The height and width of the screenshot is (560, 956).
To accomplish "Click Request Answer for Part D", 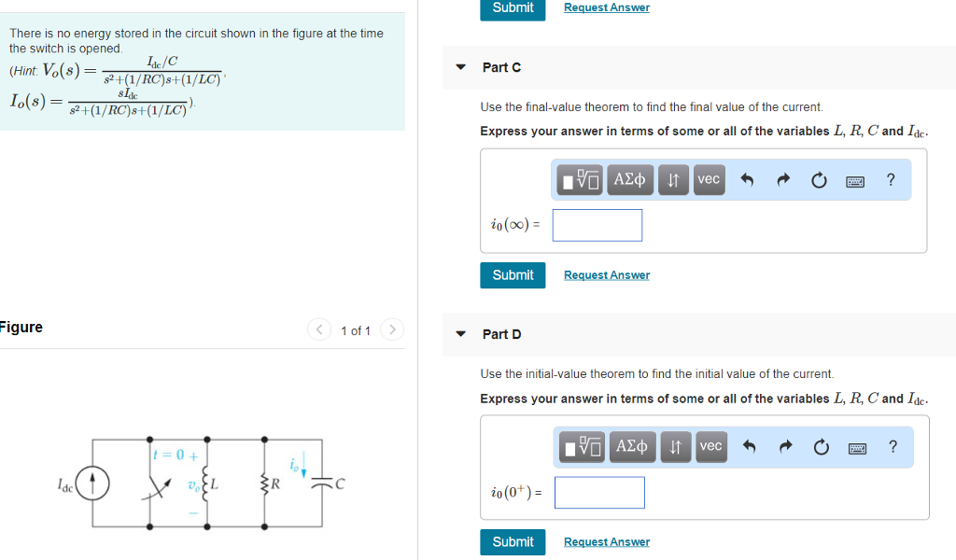I will point(606,542).
